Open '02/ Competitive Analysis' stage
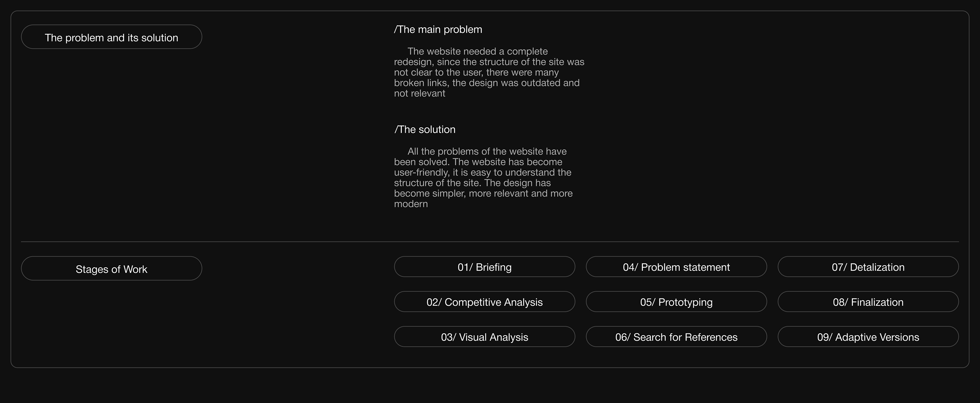980x403 pixels. (484, 302)
